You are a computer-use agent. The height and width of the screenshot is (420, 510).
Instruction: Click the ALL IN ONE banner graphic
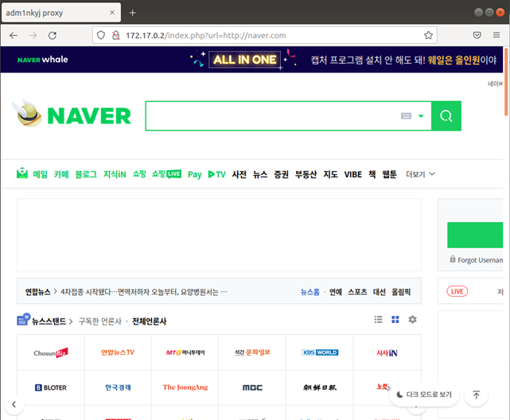[x=244, y=60]
